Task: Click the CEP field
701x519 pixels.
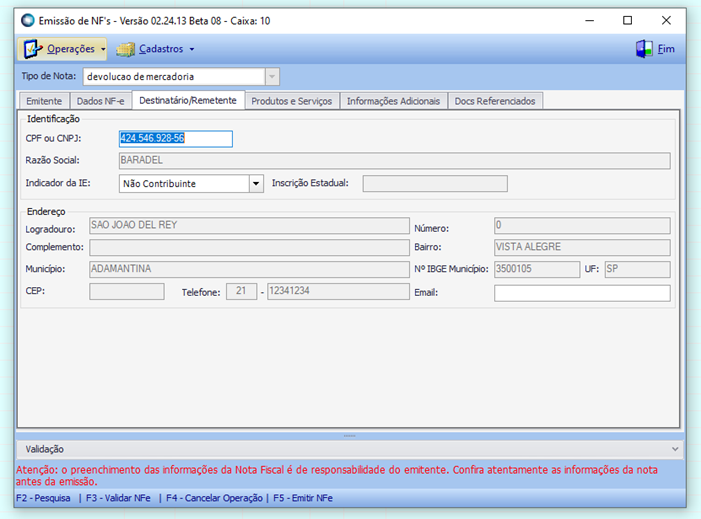Action: (x=127, y=291)
